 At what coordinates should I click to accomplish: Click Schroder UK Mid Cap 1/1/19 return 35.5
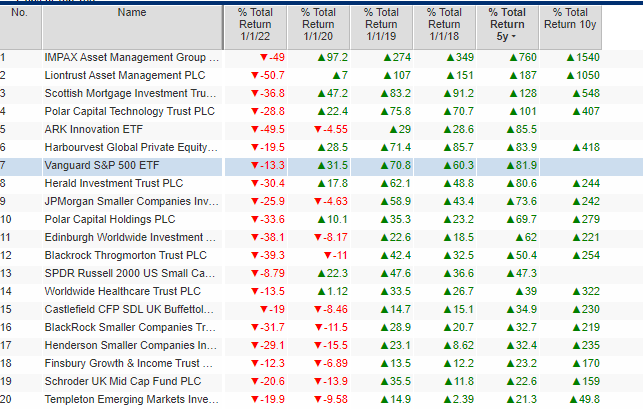(x=395, y=382)
